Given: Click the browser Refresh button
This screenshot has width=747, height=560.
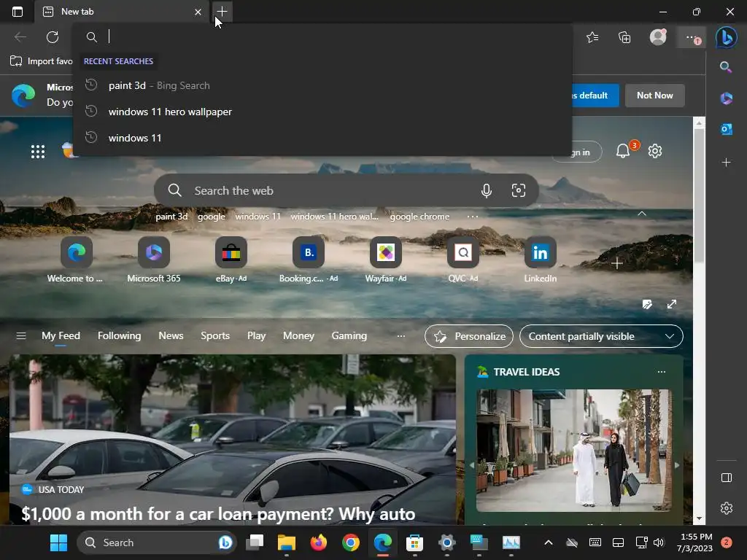Looking at the screenshot, I should click(53, 36).
